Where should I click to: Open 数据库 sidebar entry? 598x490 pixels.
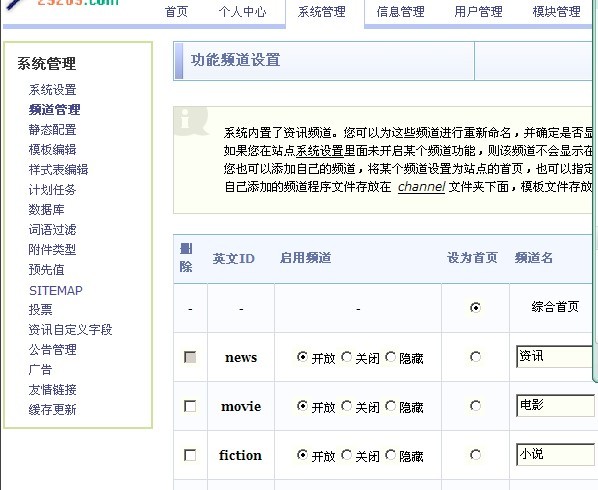click(x=47, y=209)
